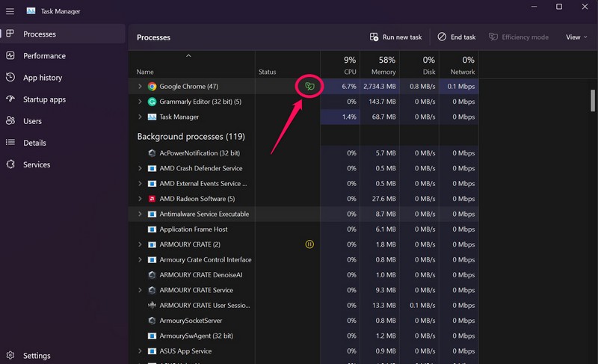Screen dimensions: 598x364
Task: Click the hamburger navigation menu icon
Action: tap(10, 11)
